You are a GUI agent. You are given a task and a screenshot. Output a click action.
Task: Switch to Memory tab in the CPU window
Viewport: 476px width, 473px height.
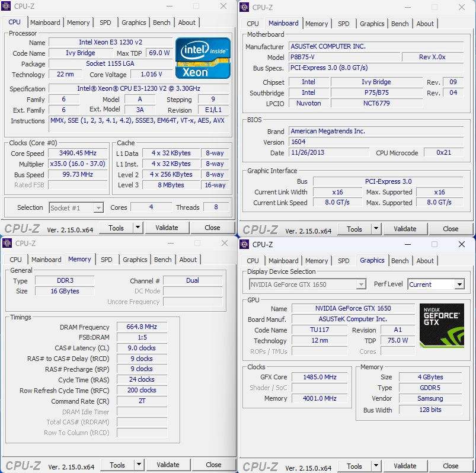78,23
